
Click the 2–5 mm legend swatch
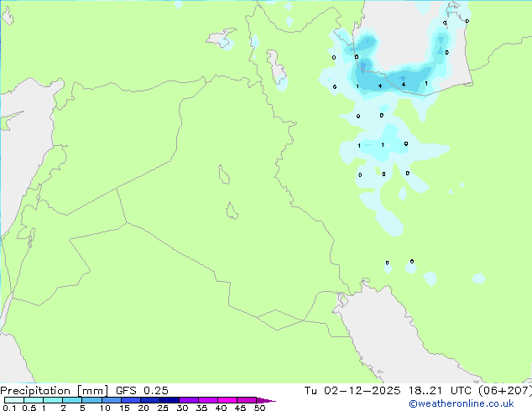(72, 400)
